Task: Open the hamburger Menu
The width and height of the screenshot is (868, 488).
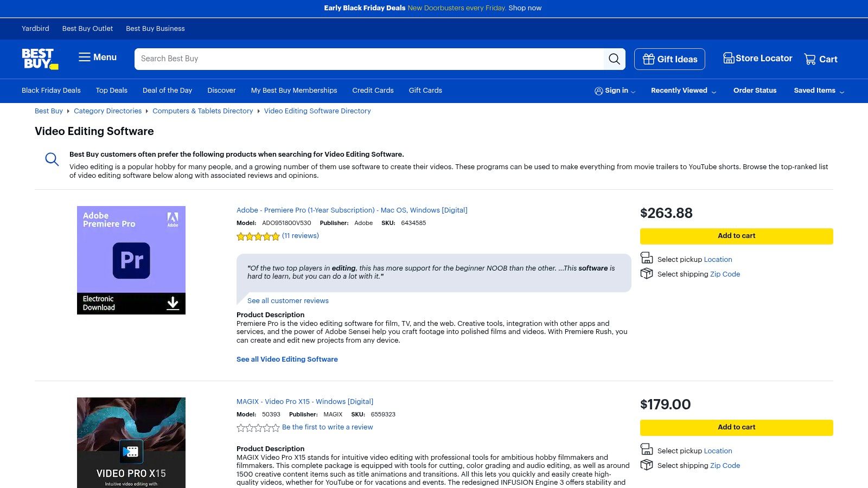Action: [97, 57]
